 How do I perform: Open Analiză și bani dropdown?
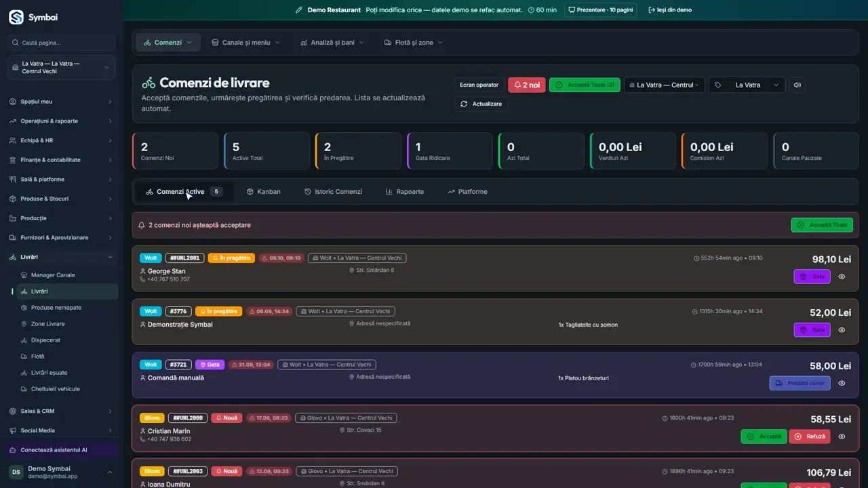tap(332, 42)
